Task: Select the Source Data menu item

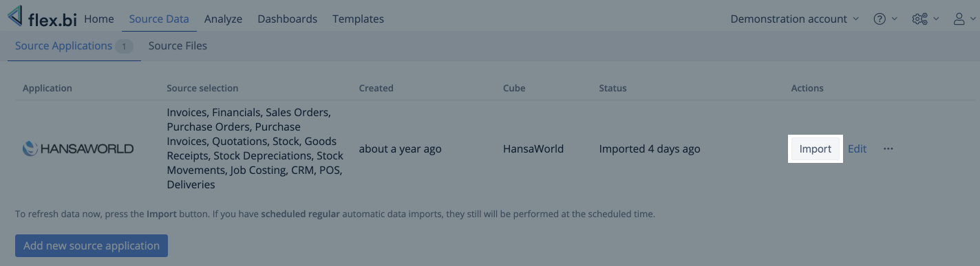Action: 159,19
